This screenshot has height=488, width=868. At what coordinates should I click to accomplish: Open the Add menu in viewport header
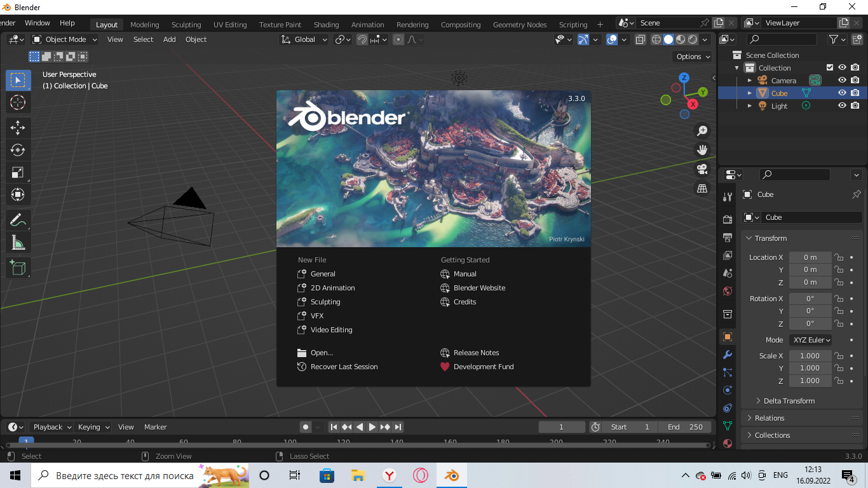(x=169, y=39)
